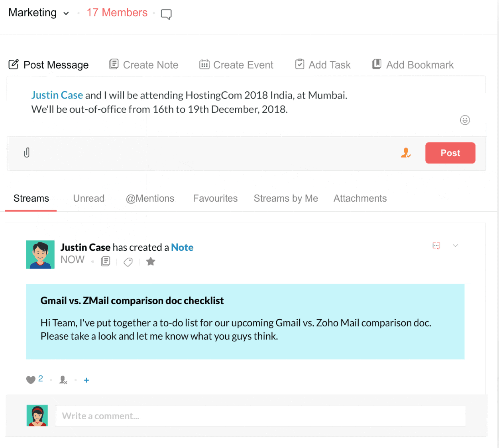Viewport: 499px width, 448px height.
Task: Click the comments icon on the note
Action: click(436, 246)
